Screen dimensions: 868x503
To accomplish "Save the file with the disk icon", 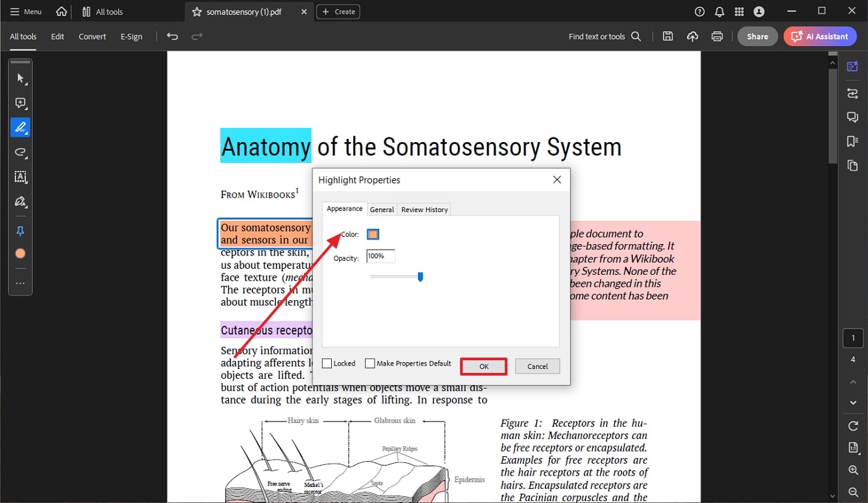I will coord(668,37).
